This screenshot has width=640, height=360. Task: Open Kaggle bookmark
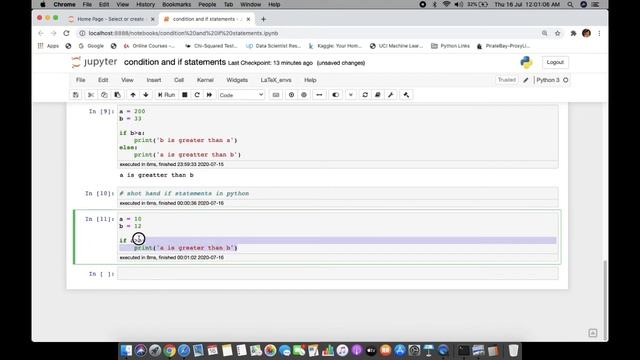pos(335,46)
